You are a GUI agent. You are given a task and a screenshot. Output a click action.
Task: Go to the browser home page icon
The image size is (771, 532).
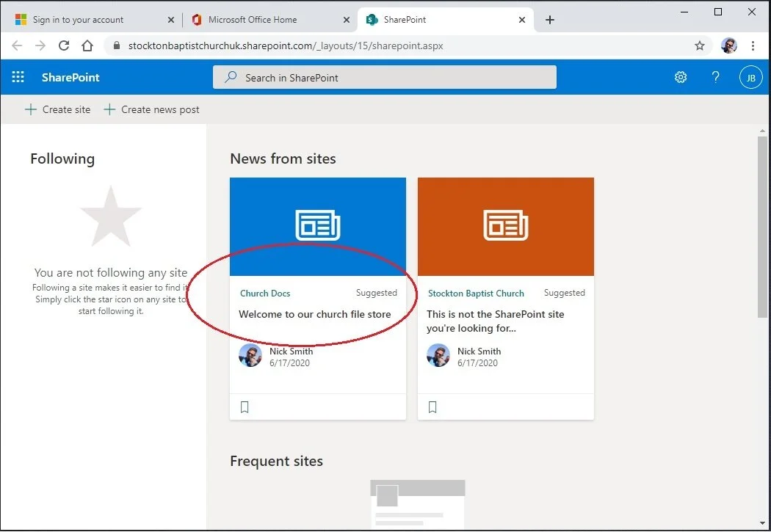87,45
